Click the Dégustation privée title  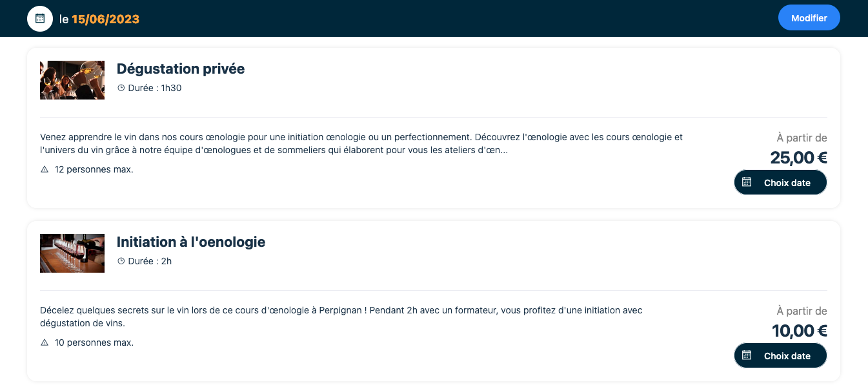[x=181, y=69]
